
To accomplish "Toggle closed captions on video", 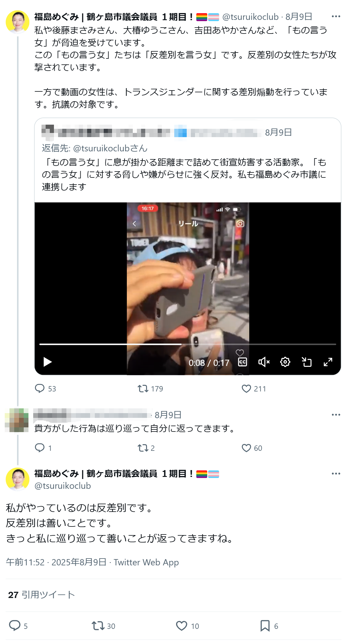I will point(243,362).
